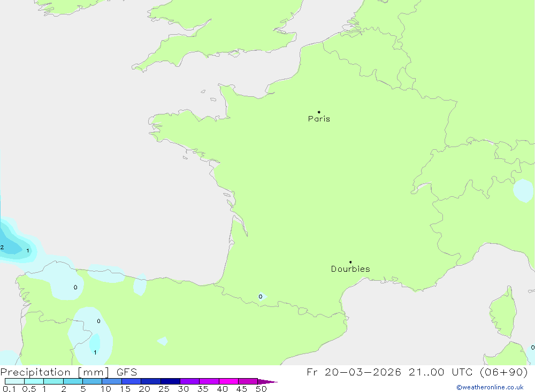535x392 pixels.
Task: Click the purple arrow tip at legend end
Action: 267,382
